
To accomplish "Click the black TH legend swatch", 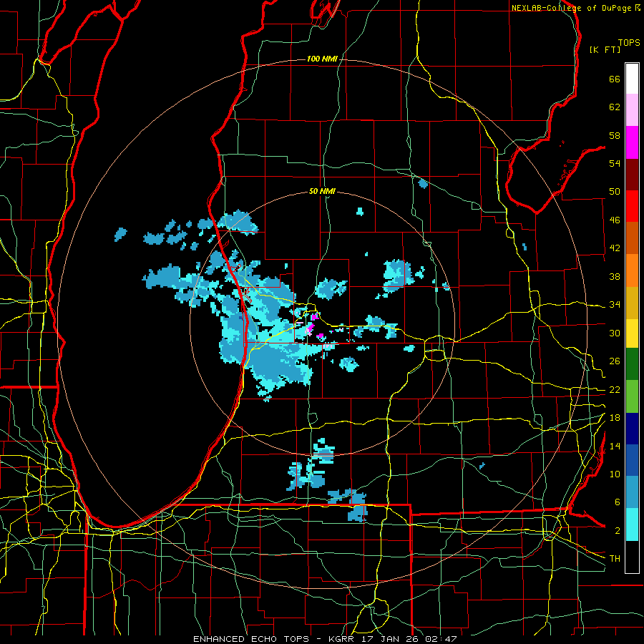I will click(x=632, y=557).
